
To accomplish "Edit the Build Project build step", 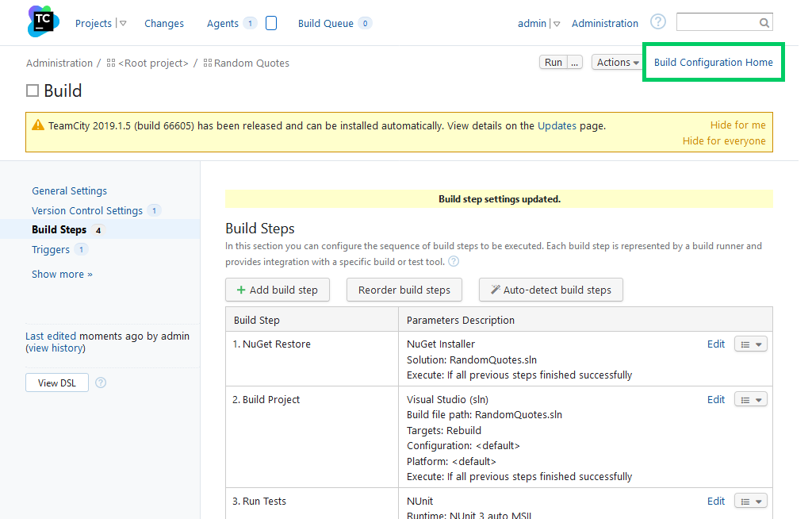I will point(716,400).
